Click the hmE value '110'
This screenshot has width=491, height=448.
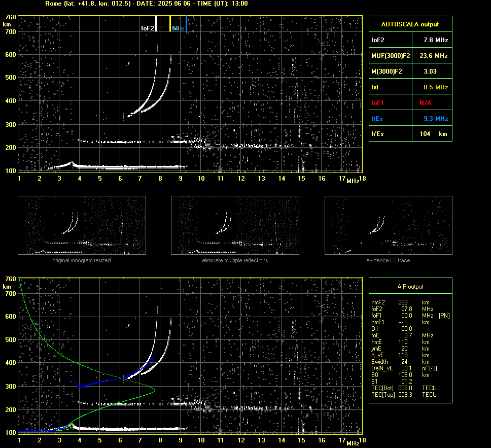coord(403,342)
